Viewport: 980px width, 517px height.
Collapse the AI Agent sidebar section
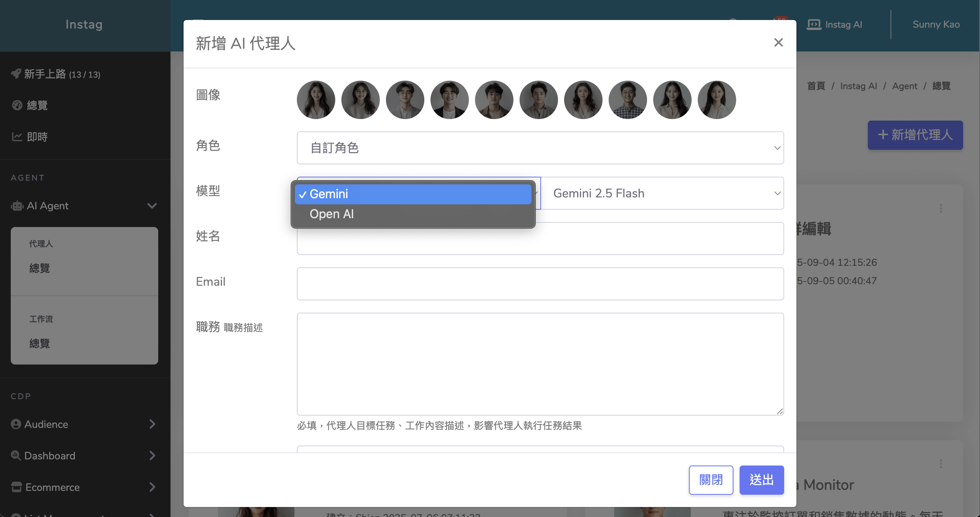[152, 206]
